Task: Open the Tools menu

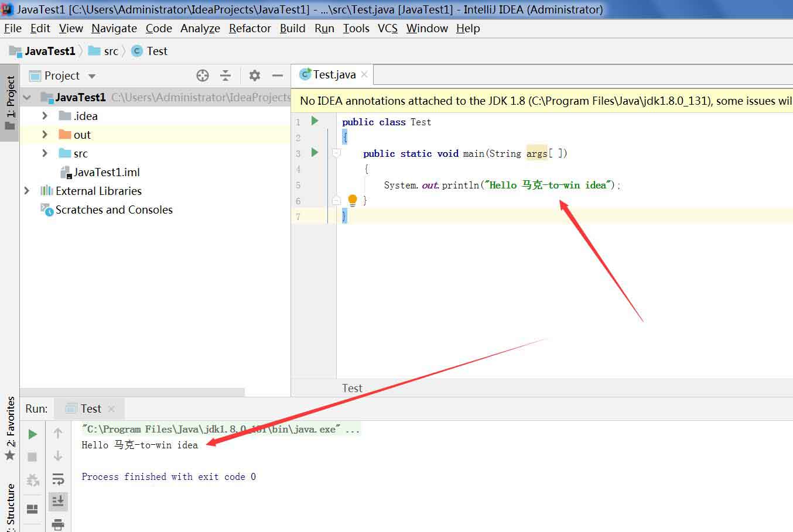Action: click(x=356, y=28)
